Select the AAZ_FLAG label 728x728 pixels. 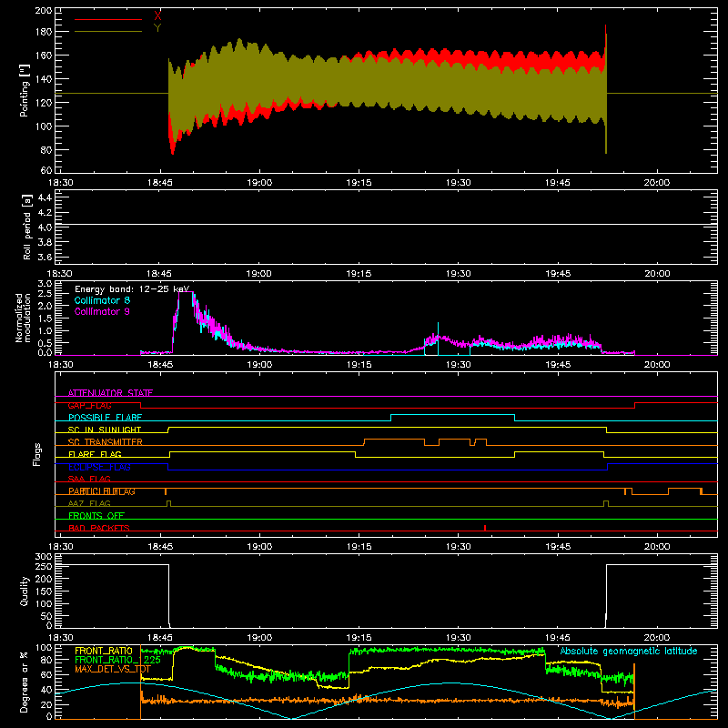pyautogui.click(x=89, y=503)
